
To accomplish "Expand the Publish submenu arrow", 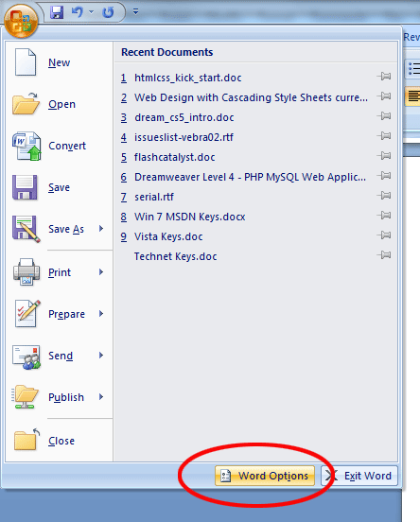I will tap(101, 397).
